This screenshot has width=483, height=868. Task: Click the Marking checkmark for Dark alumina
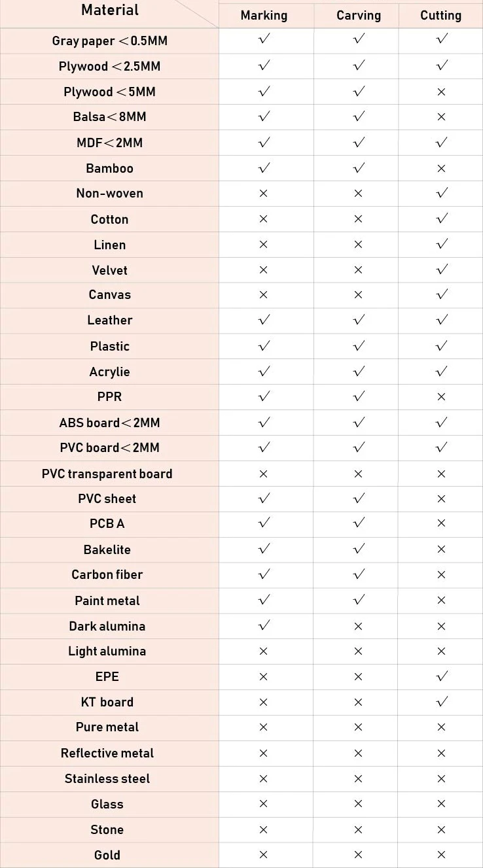[x=264, y=625]
